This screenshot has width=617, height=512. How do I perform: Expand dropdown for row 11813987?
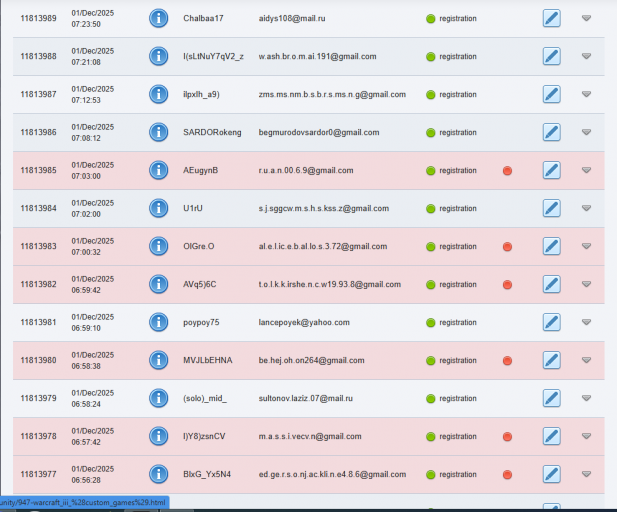click(586, 94)
